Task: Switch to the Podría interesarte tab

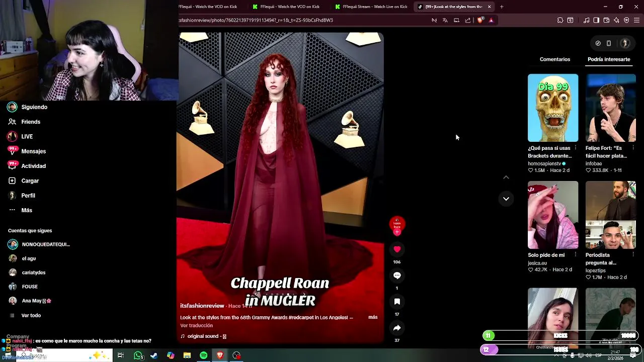Action: tap(609, 59)
